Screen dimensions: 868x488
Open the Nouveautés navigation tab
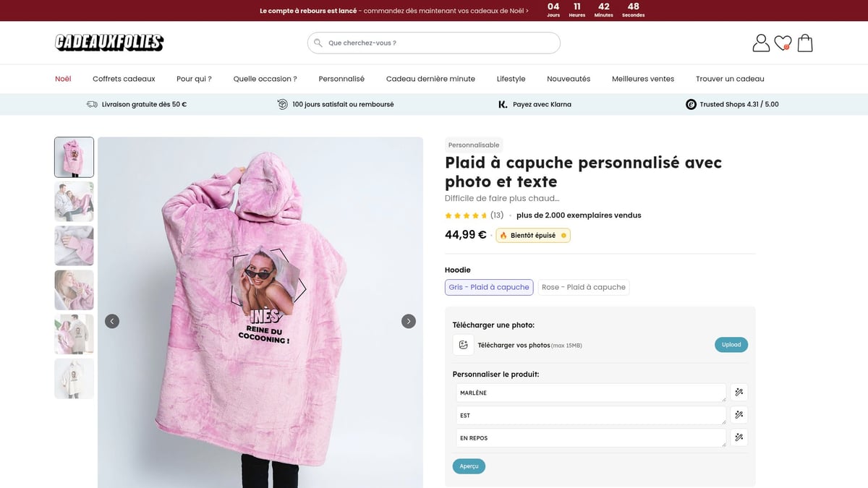coord(569,79)
